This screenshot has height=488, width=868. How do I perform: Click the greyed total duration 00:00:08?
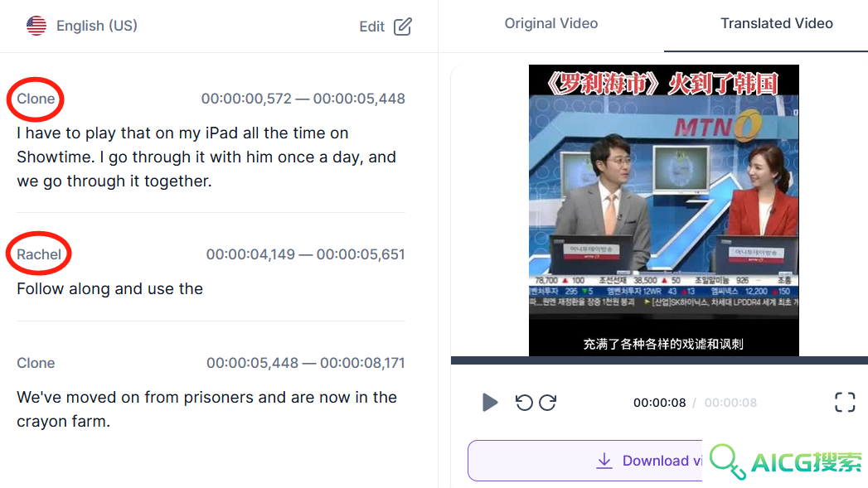[x=730, y=403]
